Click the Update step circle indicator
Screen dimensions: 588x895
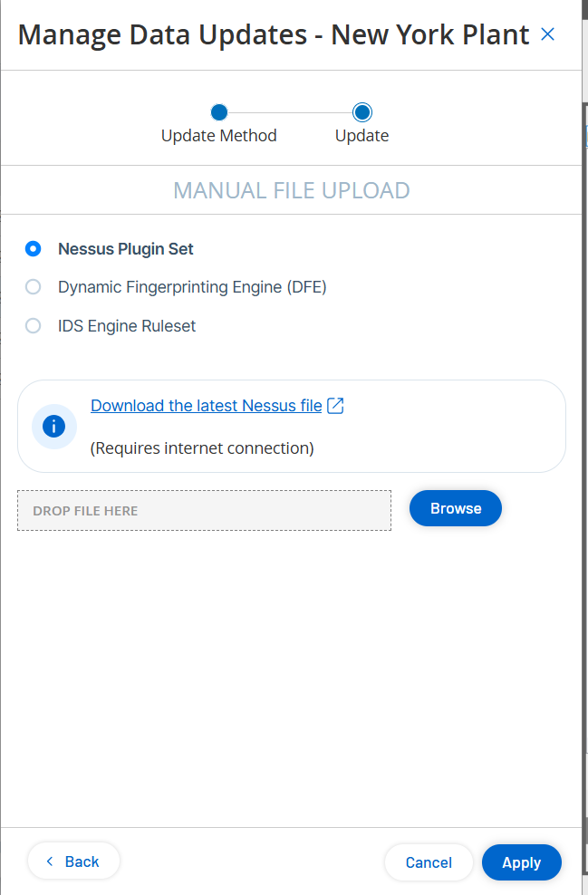pos(362,112)
